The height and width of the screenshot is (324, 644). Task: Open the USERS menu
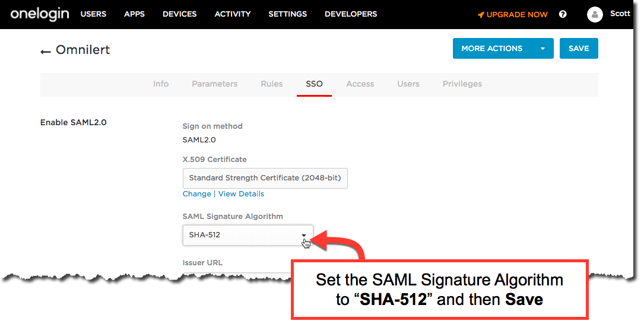(x=93, y=14)
